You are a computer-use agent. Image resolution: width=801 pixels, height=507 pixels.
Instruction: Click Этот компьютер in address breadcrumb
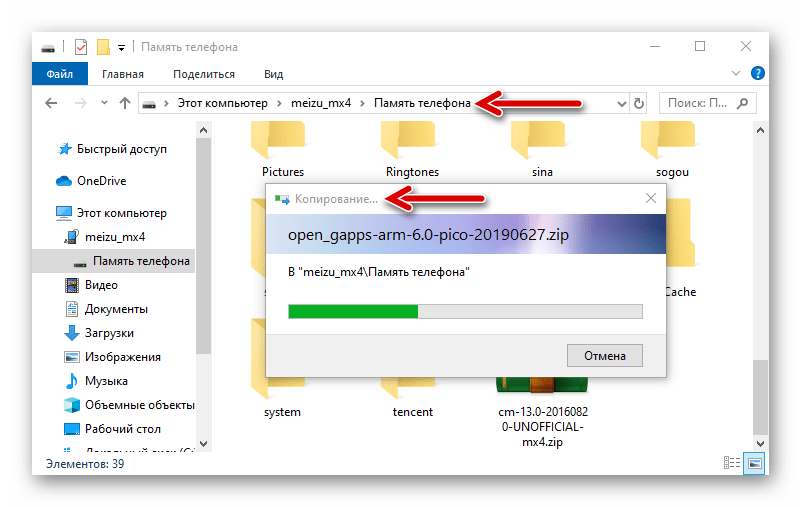coord(222,103)
